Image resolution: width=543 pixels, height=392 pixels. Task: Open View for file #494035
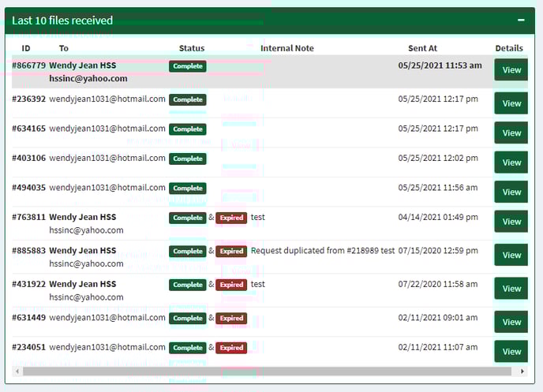coord(511,192)
